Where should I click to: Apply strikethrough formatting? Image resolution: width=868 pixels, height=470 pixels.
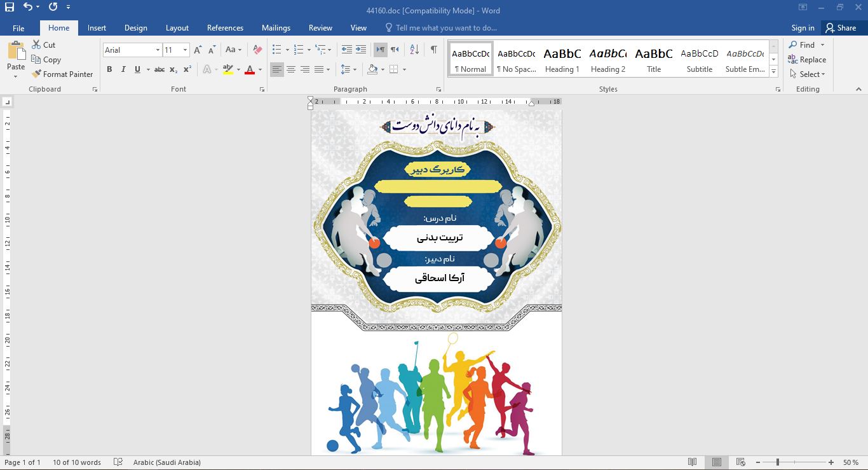pos(159,69)
